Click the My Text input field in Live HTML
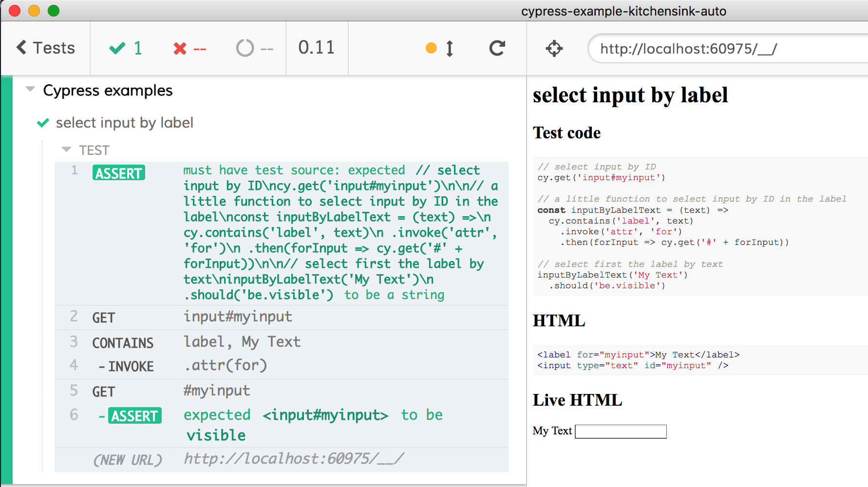868x487 pixels. coord(621,431)
